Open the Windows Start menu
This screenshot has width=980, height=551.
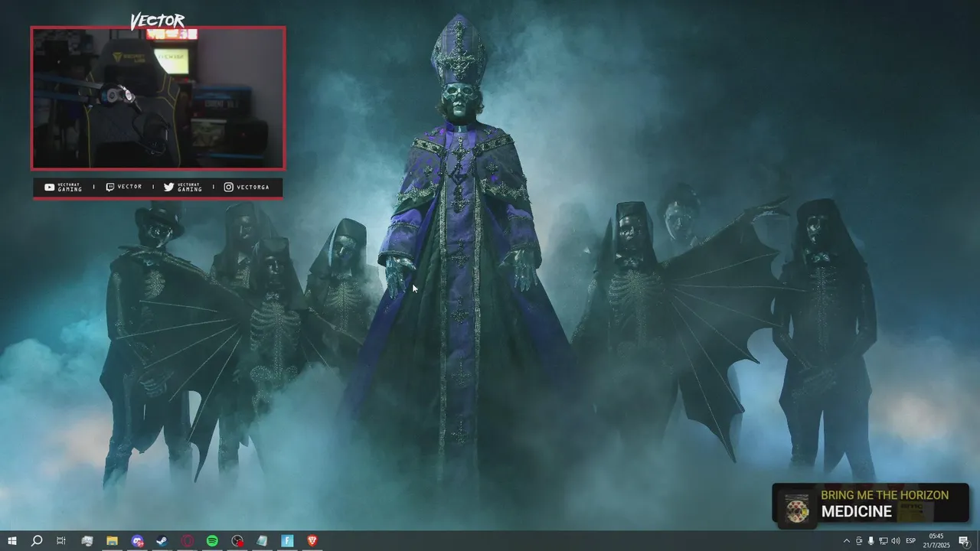pyautogui.click(x=11, y=541)
